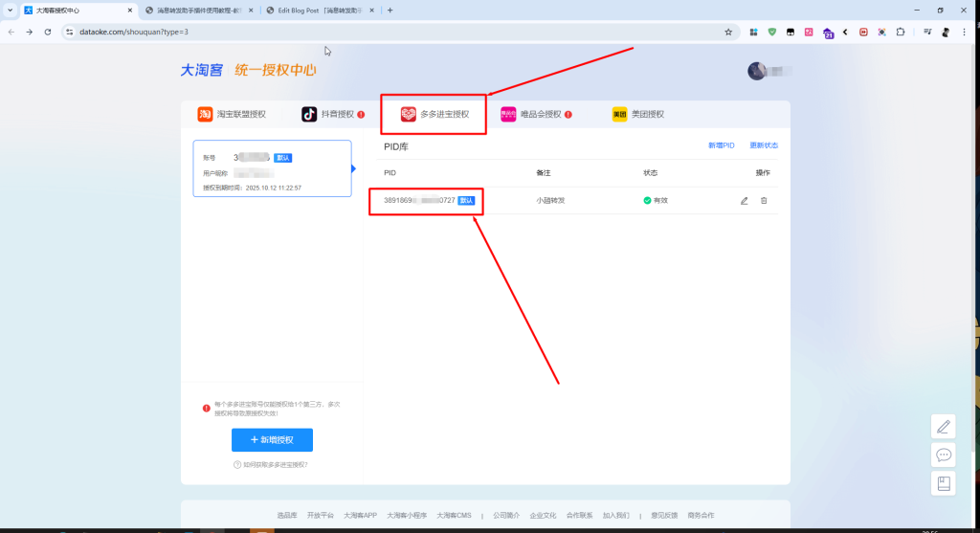Click the 授权到期时间 2025.10.12 text
Viewport: 980px width, 533px height.
point(252,188)
